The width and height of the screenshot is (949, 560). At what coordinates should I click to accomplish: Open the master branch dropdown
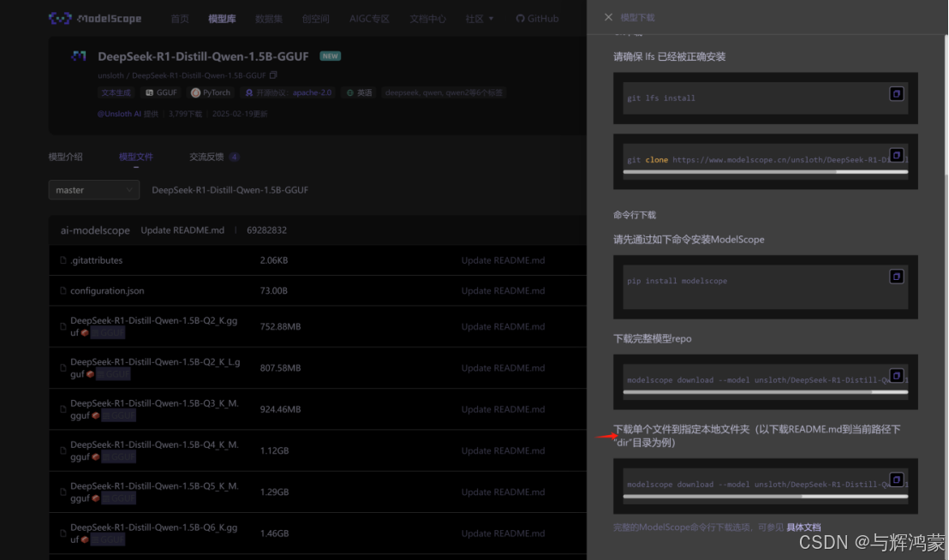point(94,190)
